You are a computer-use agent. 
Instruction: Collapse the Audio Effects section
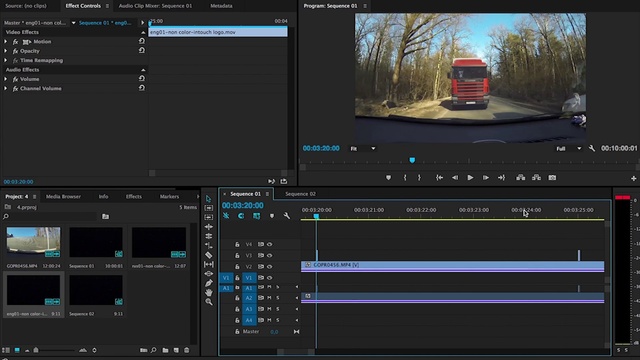tap(143, 70)
